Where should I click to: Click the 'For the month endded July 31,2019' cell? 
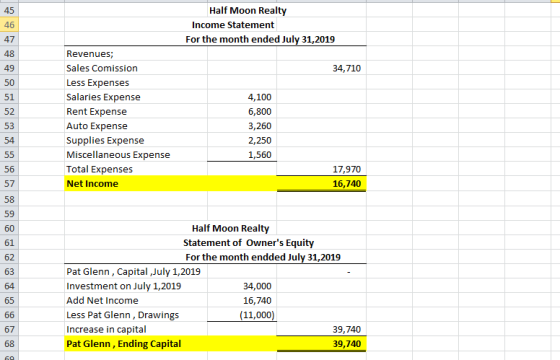(263, 257)
